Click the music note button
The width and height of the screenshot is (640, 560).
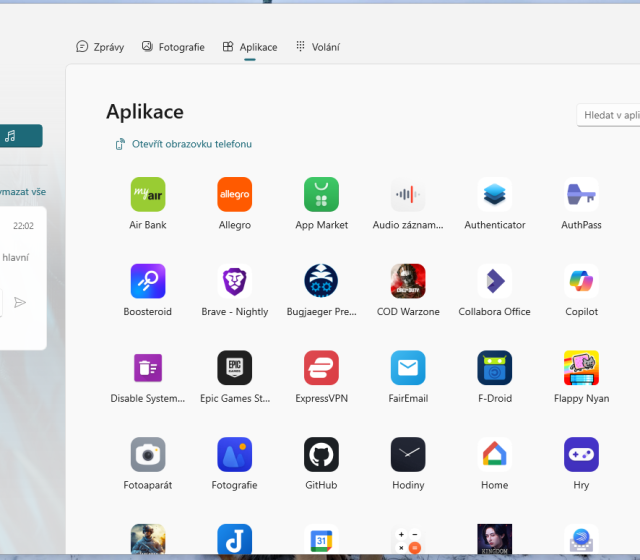coord(12,136)
